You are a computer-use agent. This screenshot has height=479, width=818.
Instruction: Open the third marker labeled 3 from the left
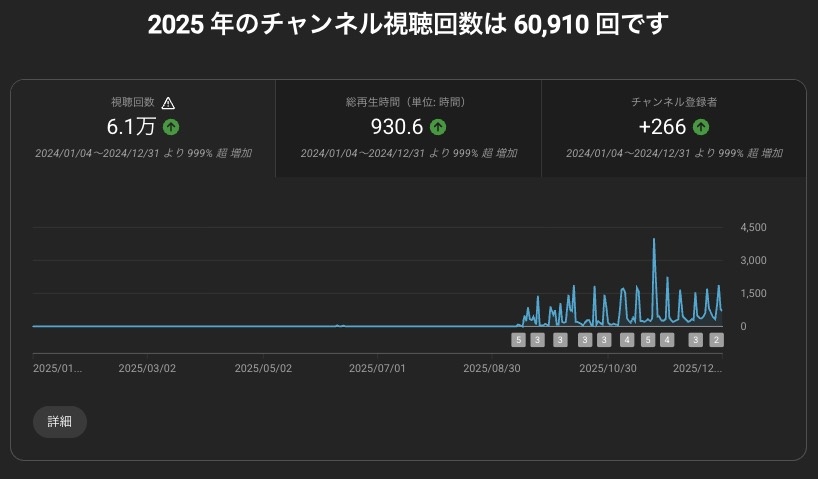click(x=586, y=340)
